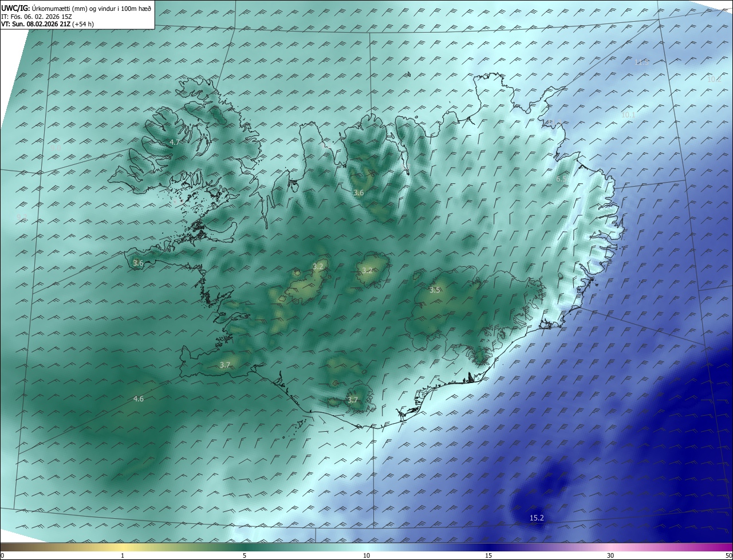Click the 10 tick on the color scale

[x=366, y=555]
